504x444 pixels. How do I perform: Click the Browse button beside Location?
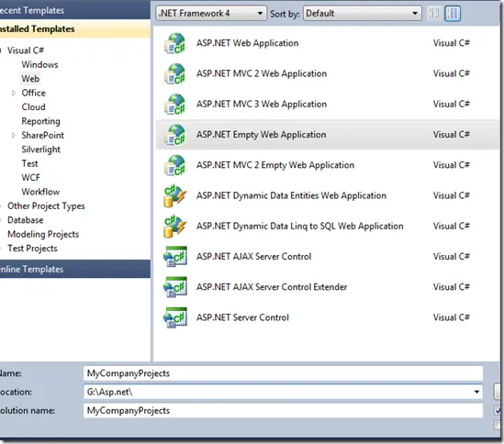(x=498, y=392)
